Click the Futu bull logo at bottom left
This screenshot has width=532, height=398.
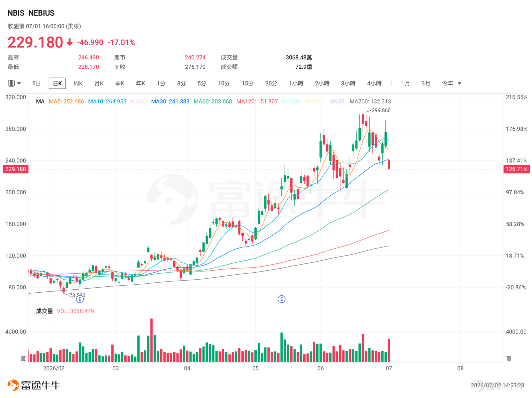pos(13,385)
